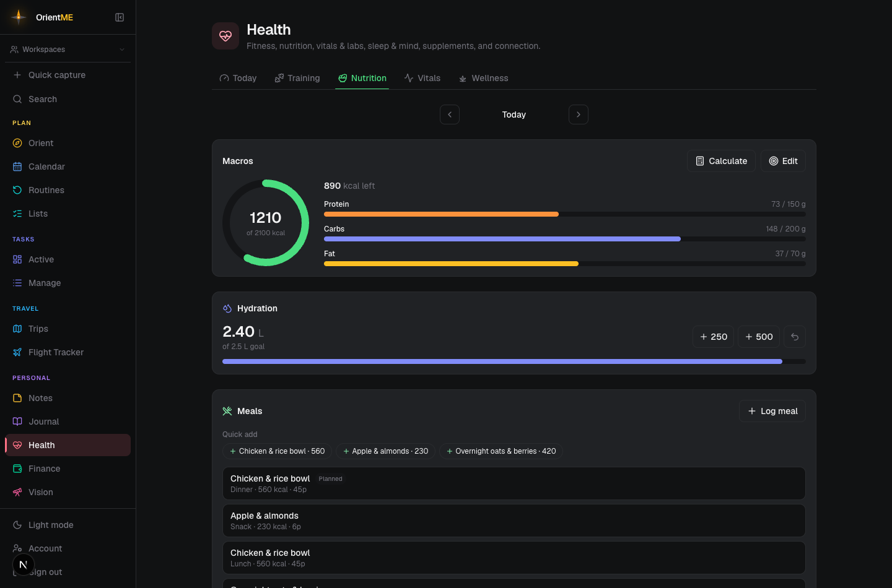Click the Journal book icon
Viewport: 892px width, 588px height.
click(x=17, y=422)
